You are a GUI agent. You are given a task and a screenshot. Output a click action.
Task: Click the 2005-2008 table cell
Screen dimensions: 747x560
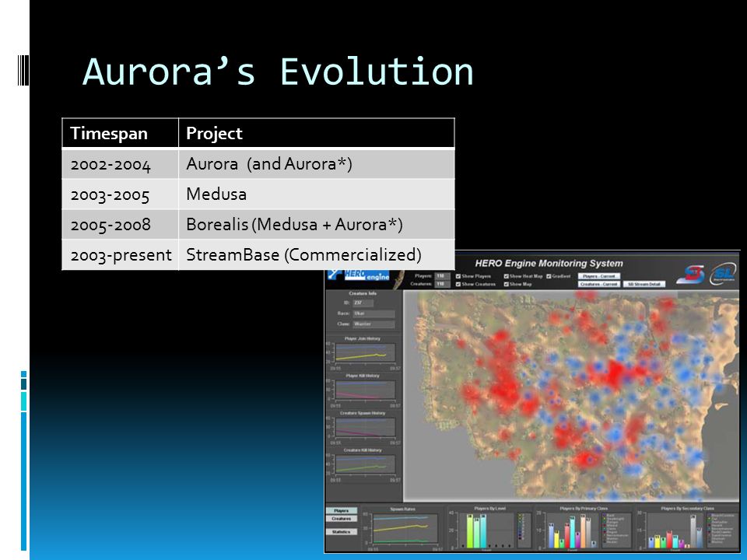pyautogui.click(x=121, y=224)
